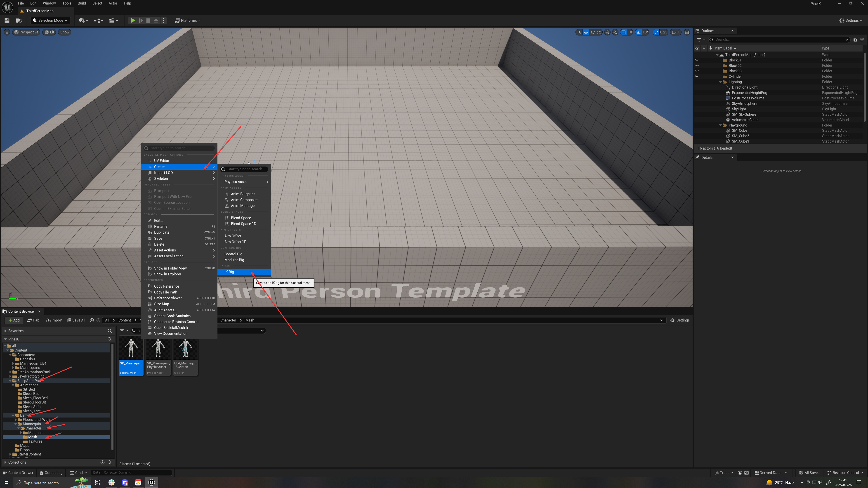The width and height of the screenshot is (868, 488).
Task: Toggle grid snapping in the viewport
Action: pyautogui.click(x=624, y=32)
